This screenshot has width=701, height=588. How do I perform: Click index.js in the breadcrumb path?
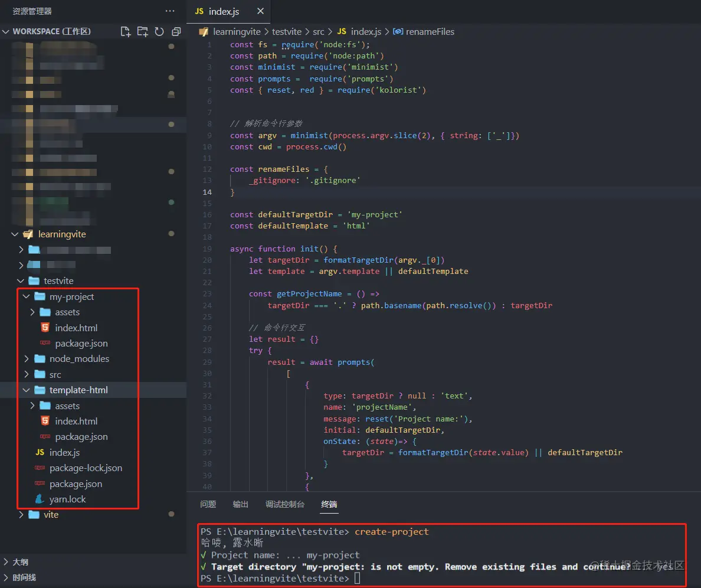pos(366,32)
